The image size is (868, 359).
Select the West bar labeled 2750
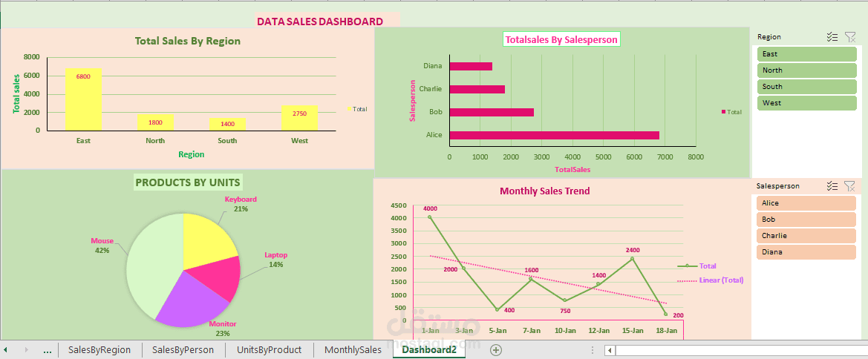299,119
